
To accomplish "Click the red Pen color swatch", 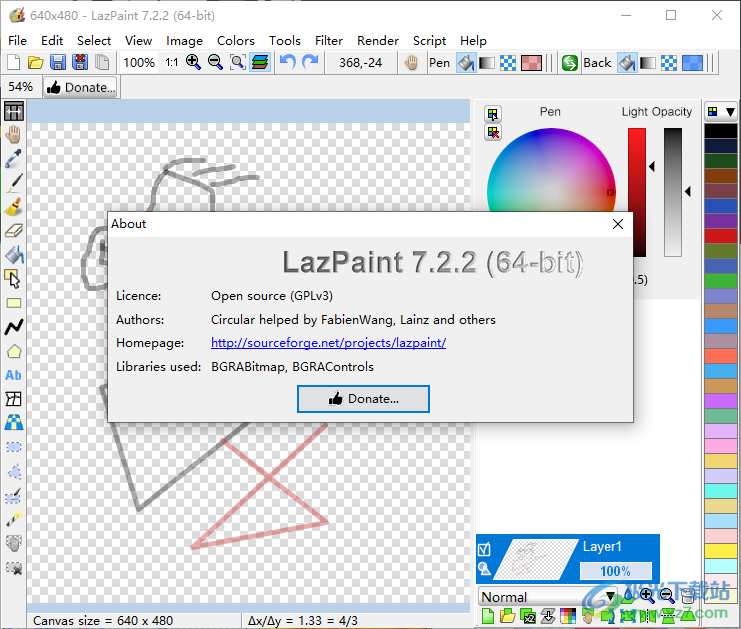I will click(x=531, y=63).
